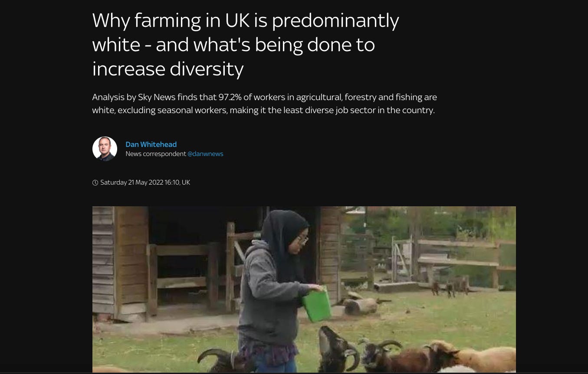Click the clock icon beside the date
This screenshot has width=588, height=374.
[x=95, y=182]
